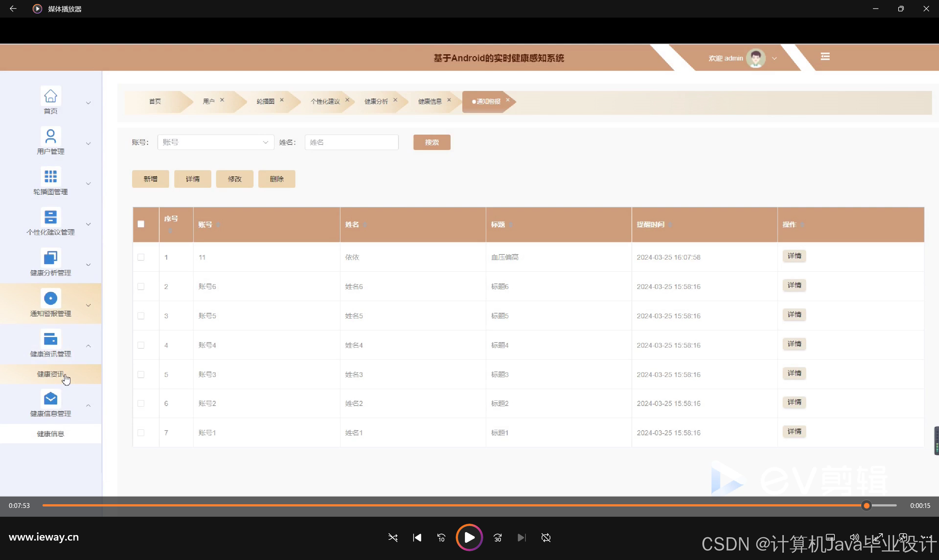Open the 账号 dropdown filter
The height and width of the screenshot is (560, 939).
pyautogui.click(x=215, y=142)
